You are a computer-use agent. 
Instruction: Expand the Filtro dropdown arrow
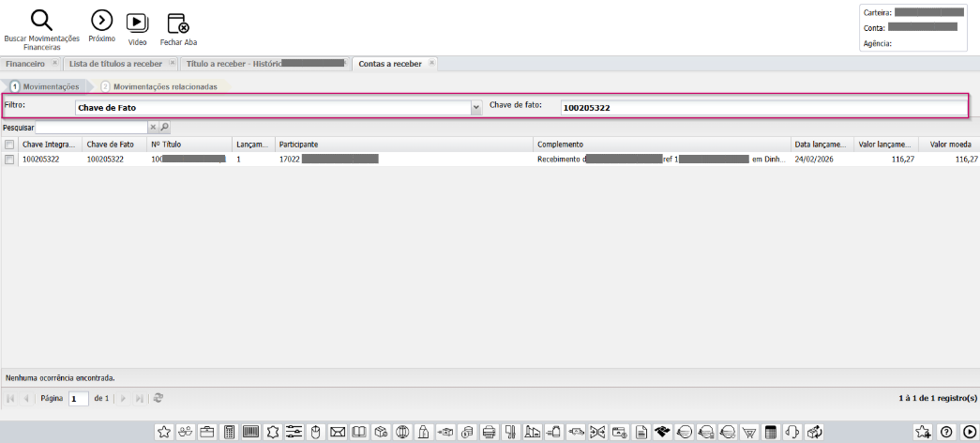coord(476,108)
